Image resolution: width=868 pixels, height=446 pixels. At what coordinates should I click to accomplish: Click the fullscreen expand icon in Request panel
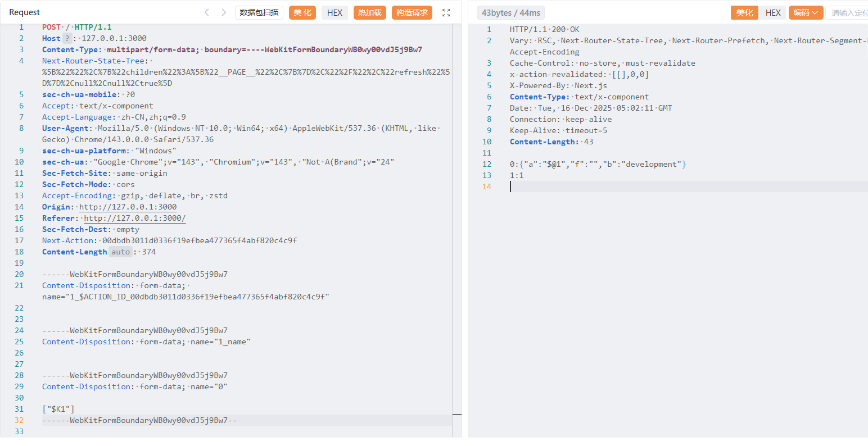tap(446, 12)
